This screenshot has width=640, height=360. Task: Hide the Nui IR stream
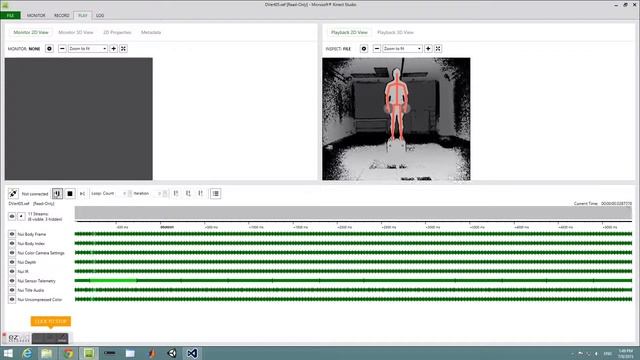12,271
